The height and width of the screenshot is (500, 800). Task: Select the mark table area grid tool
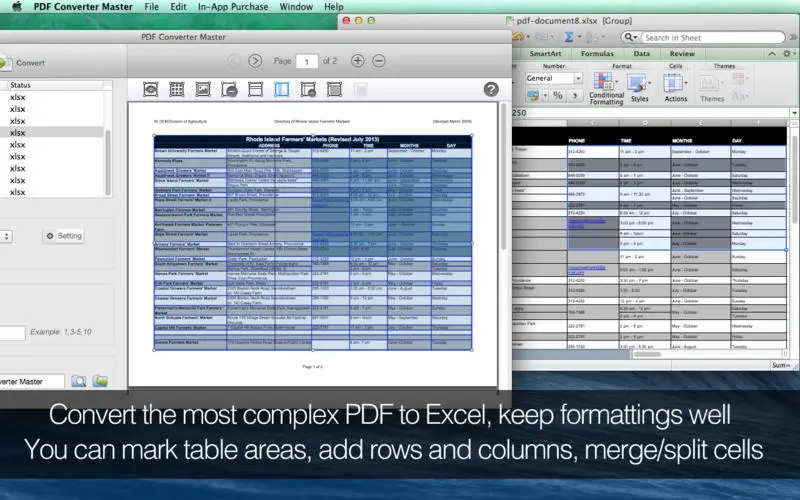tap(177, 89)
